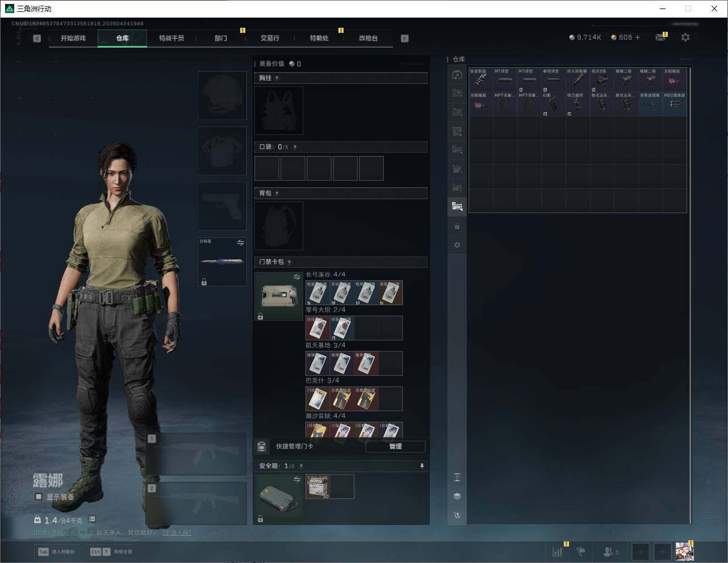728x563 pixels.
Task: Open the stash extension box tab highlighted
Action: [x=457, y=207]
